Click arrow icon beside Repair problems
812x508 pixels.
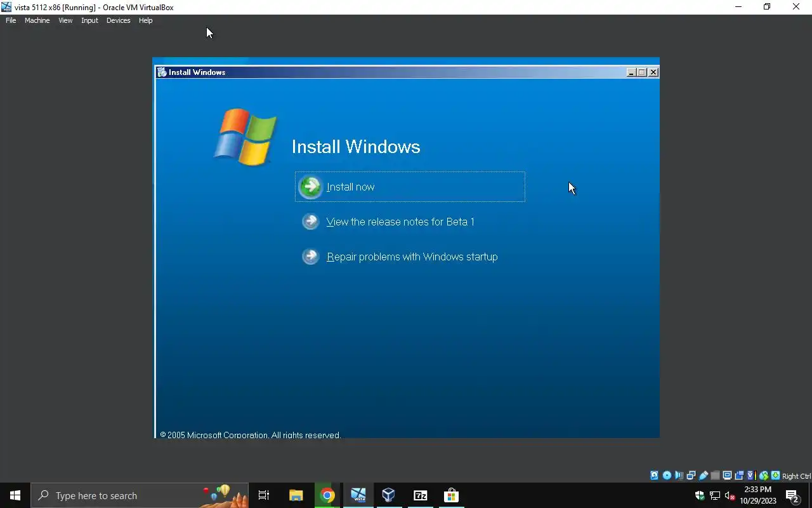[x=310, y=256]
